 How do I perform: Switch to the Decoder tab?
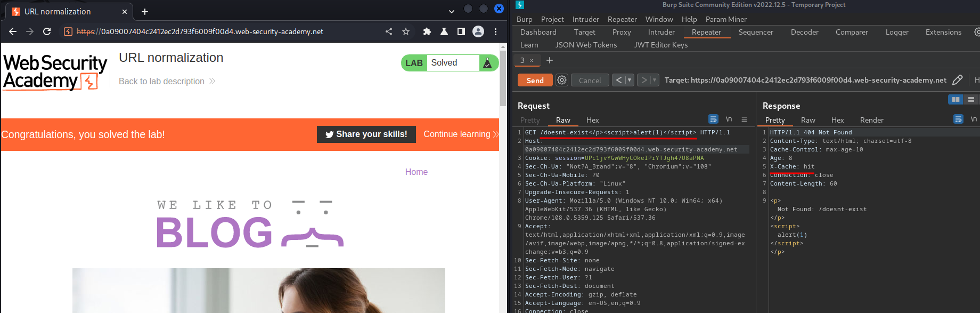coord(804,32)
